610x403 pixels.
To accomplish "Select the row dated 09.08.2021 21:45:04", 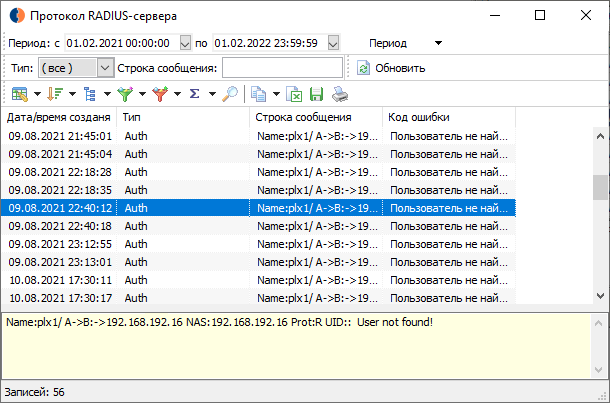I will point(258,154).
